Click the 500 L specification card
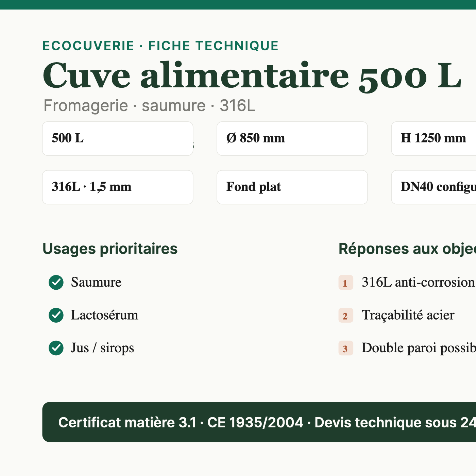This screenshot has height=476, width=476. tap(118, 139)
